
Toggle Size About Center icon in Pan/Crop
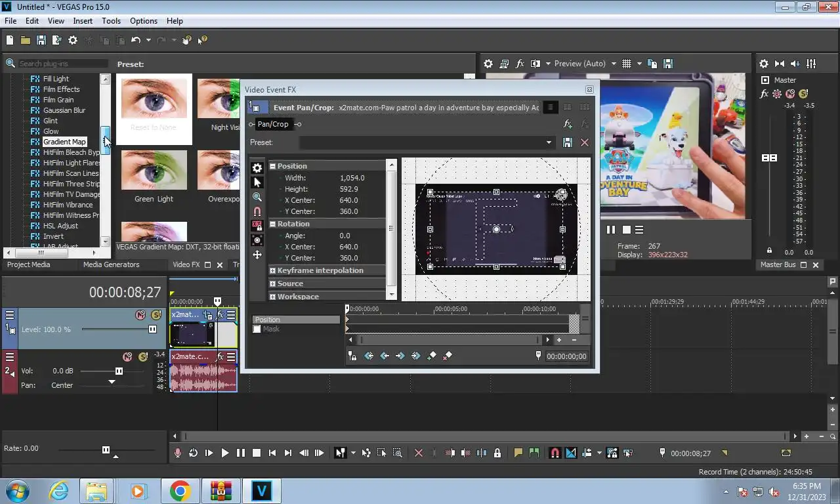tap(257, 240)
